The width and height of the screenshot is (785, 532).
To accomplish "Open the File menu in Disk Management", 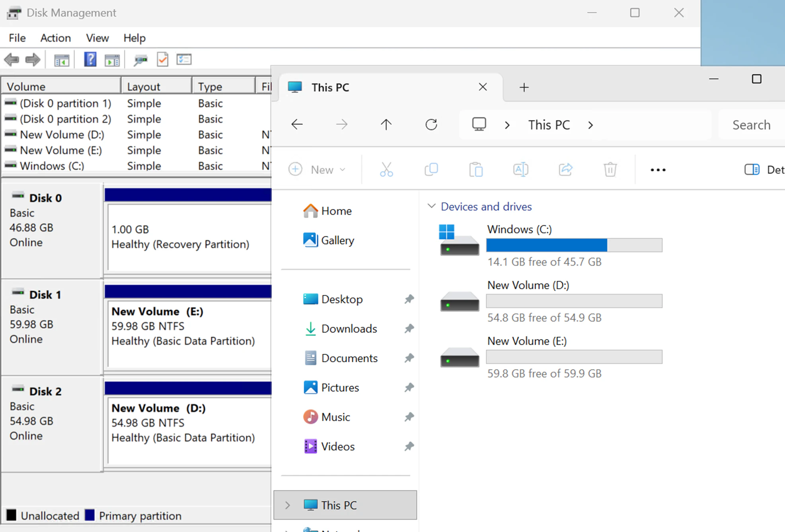I will point(17,38).
